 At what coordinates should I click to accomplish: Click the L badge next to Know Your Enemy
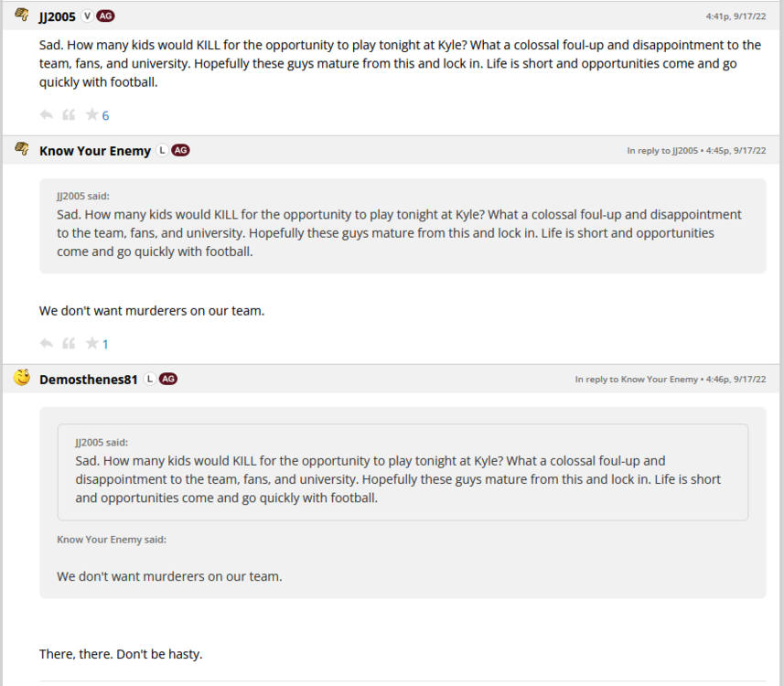tap(162, 151)
